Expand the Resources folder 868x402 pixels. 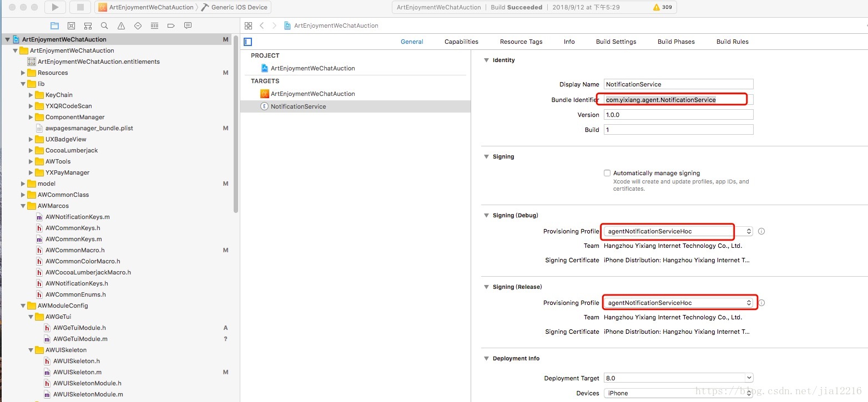tap(23, 73)
